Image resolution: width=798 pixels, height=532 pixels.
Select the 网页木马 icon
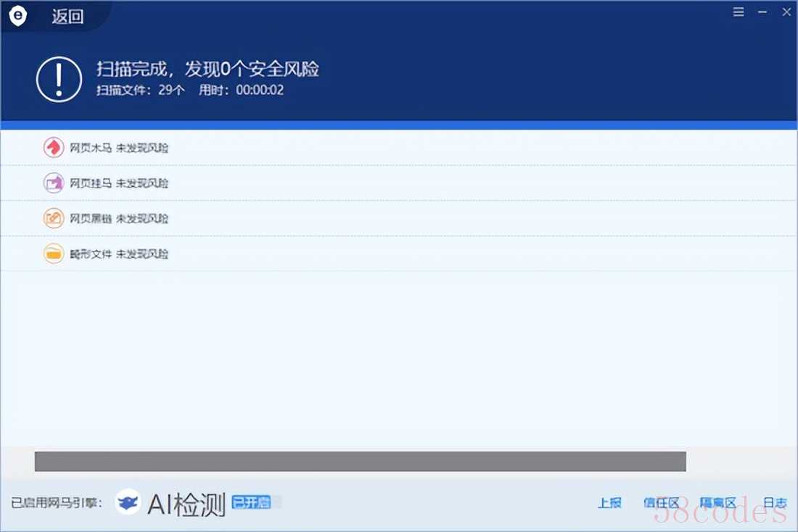(x=54, y=147)
